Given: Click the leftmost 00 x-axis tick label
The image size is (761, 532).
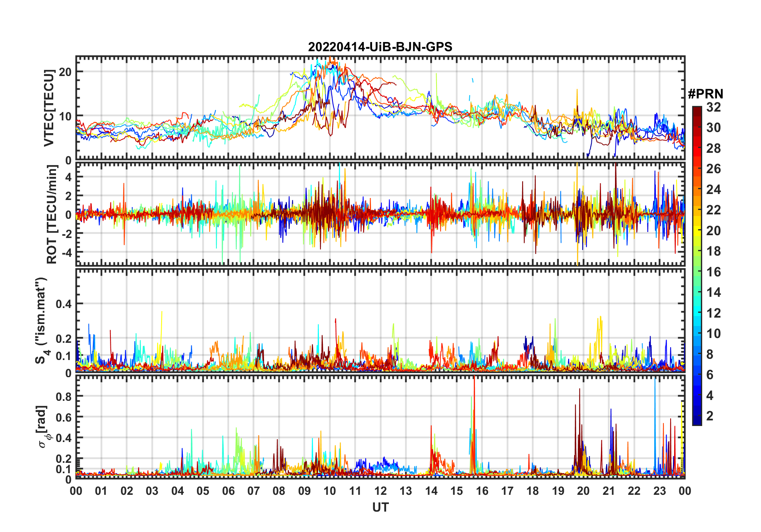Looking at the screenshot, I should (x=76, y=491).
